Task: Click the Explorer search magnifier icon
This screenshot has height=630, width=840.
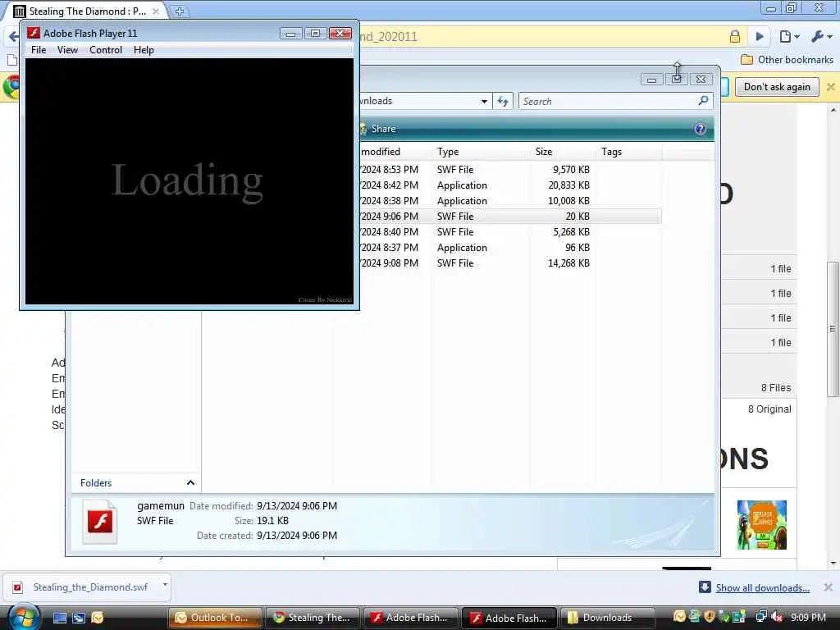Action: click(703, 101)
